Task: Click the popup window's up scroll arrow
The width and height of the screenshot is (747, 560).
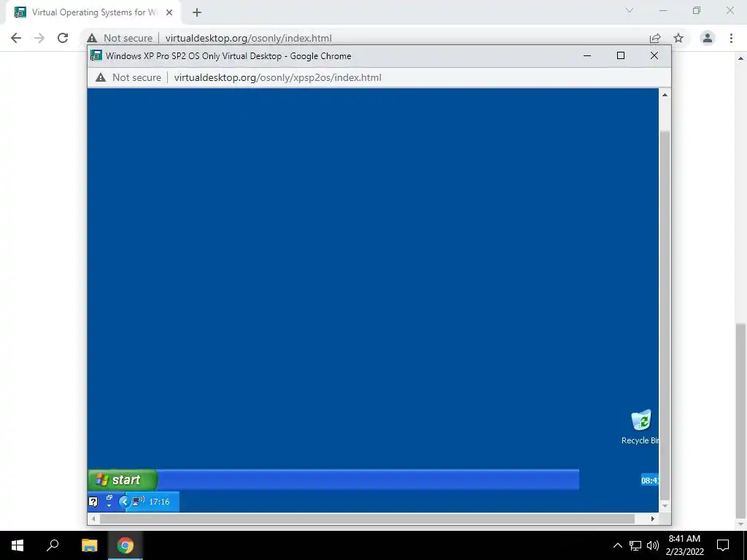Action: [665, 95]
